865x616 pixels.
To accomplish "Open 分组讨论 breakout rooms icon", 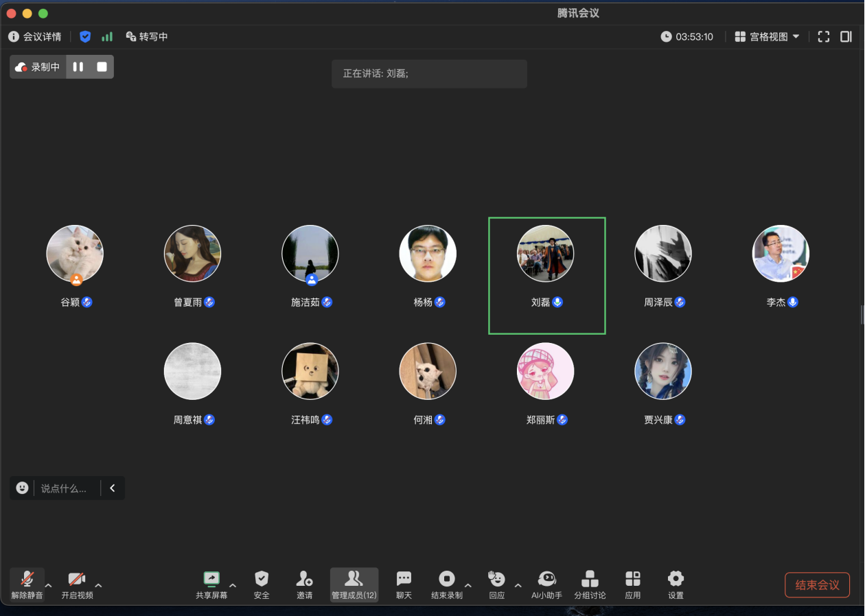I will (590, 580).
